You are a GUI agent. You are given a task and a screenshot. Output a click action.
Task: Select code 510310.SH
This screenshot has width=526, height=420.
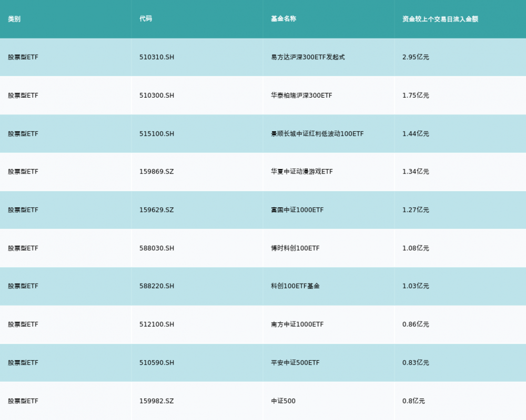pyautogui.click(x=157, y=57)
